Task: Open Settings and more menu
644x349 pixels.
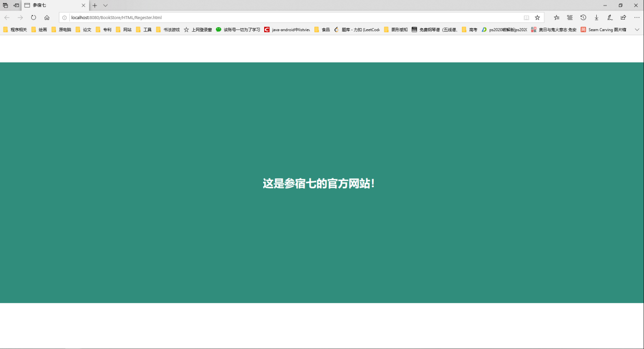Action: (636, 18)
